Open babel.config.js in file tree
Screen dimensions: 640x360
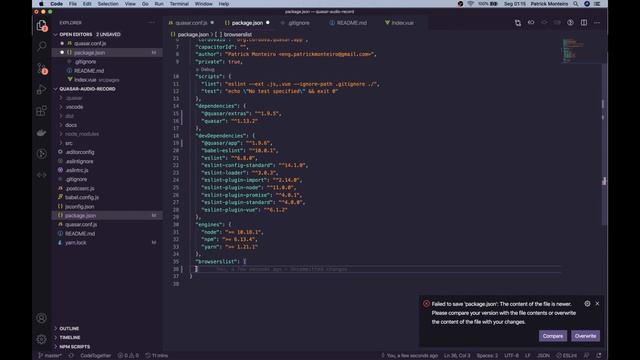click(82, 197)
